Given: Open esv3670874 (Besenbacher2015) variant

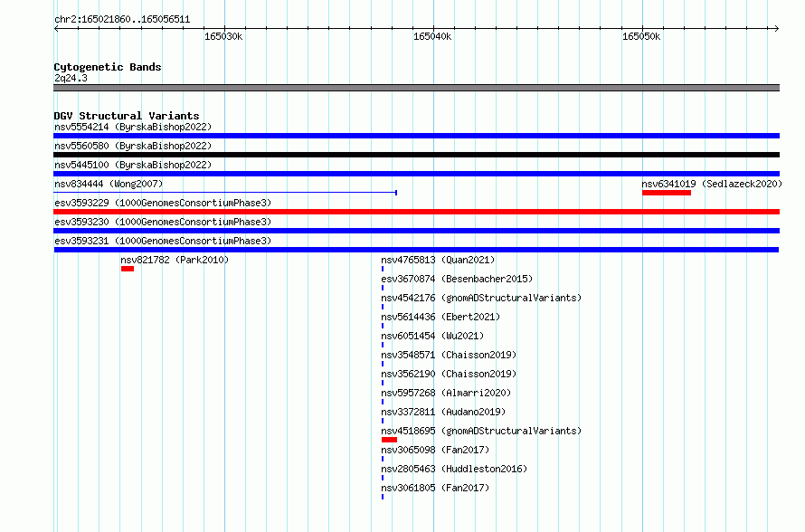Looking at the screenshot, I should coord(457,279).
